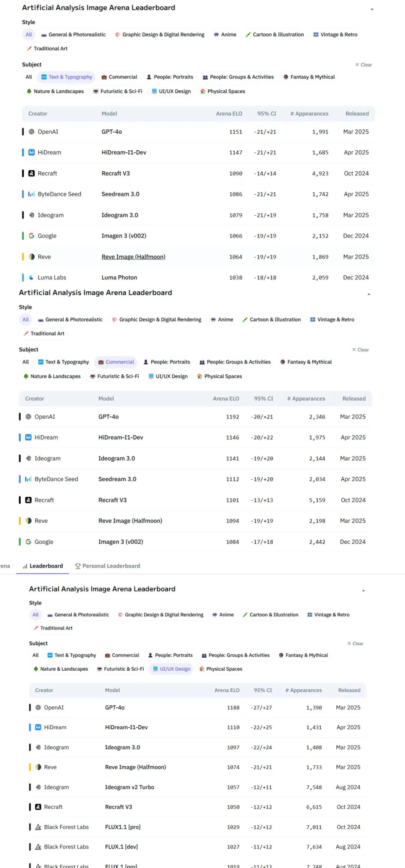This screenshot has width=405, height=868.
Task: Click HiDream logo in the 1,431 appearances row
Action: click(x=38, y=727)
